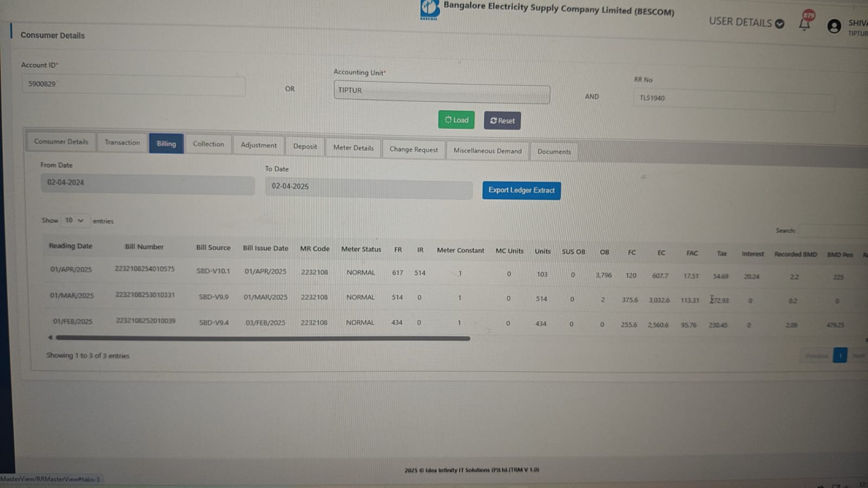Open the Collection tab
Screen dimensions: 868x488
(x=208, y=144)
